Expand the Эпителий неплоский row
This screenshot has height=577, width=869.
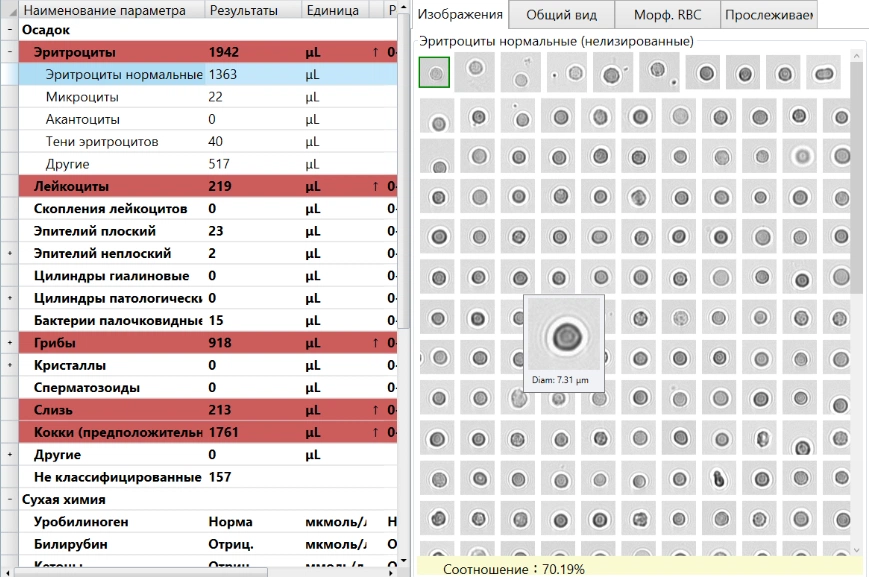[9, 254]
